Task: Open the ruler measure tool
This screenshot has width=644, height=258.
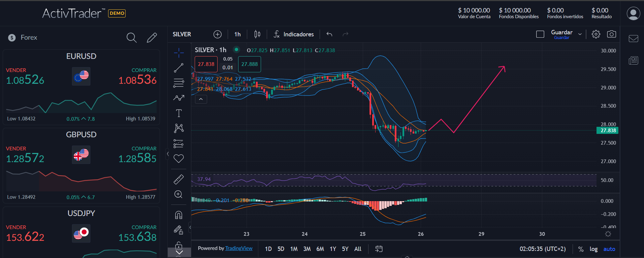Action: coord(179,179)
